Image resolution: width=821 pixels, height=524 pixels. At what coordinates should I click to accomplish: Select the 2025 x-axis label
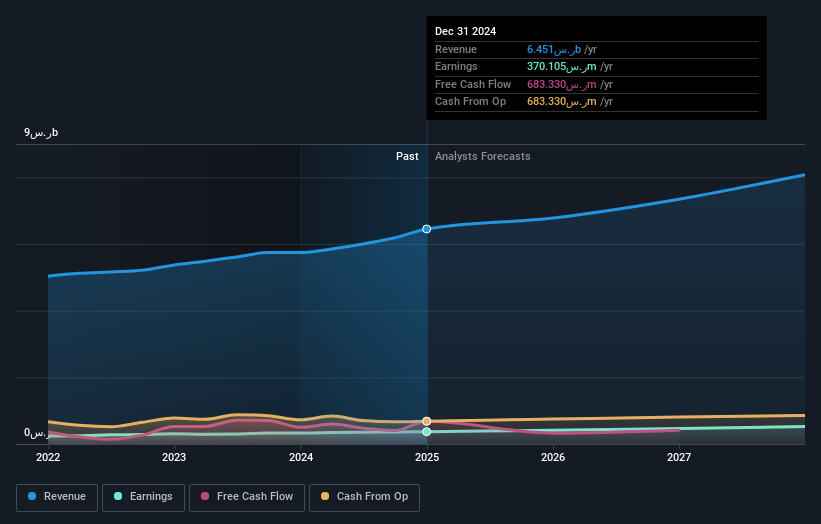point(427,457)
